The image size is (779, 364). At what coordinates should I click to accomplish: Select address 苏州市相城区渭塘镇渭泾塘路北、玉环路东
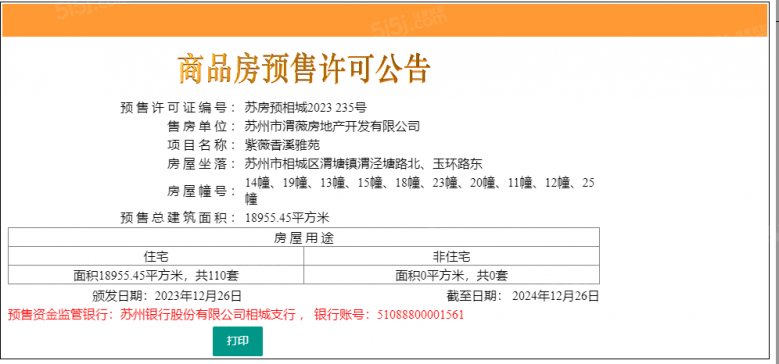point(364,164)
